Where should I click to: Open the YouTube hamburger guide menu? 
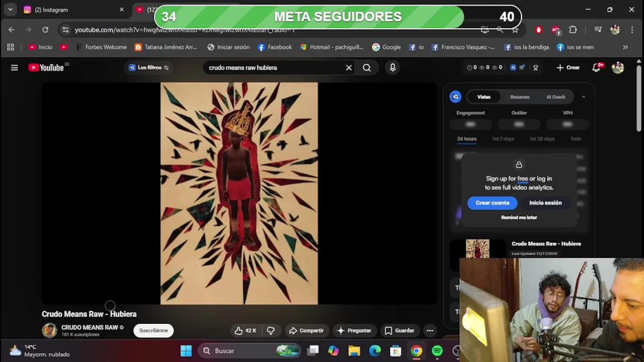14,67
